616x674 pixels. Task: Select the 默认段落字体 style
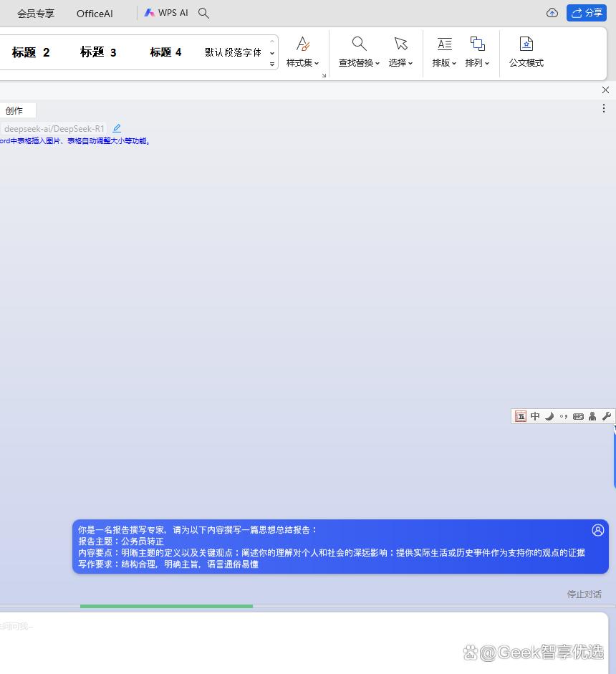click(233, 52)
